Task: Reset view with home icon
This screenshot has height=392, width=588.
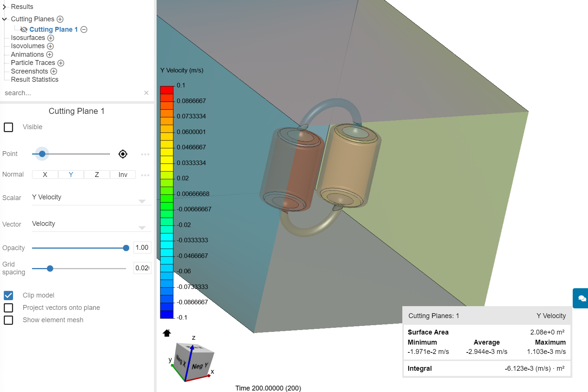Action: [x=167, y=333]
